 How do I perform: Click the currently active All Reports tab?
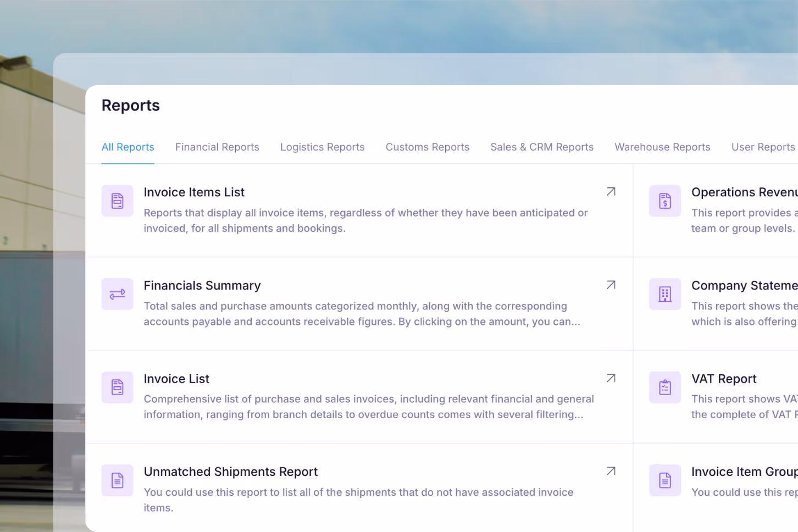128,147
